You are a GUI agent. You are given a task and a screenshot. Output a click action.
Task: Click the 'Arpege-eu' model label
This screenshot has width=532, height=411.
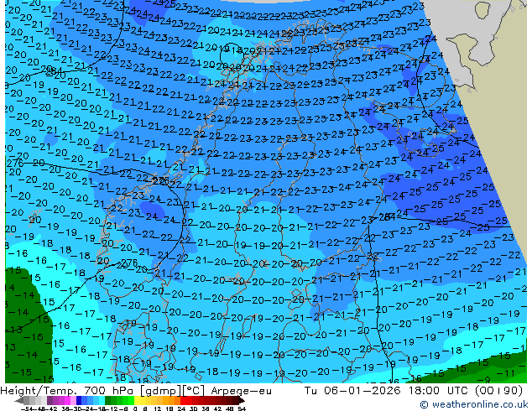click(x=241, y=391)
